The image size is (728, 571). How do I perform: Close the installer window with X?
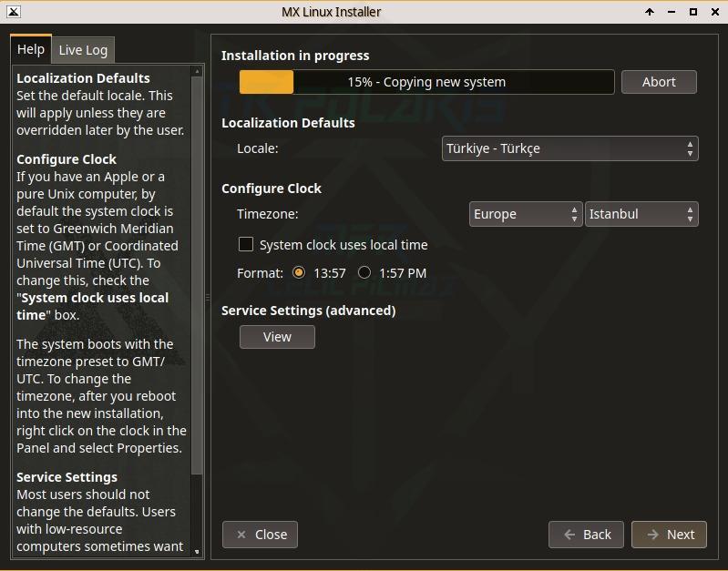(715, 12)
